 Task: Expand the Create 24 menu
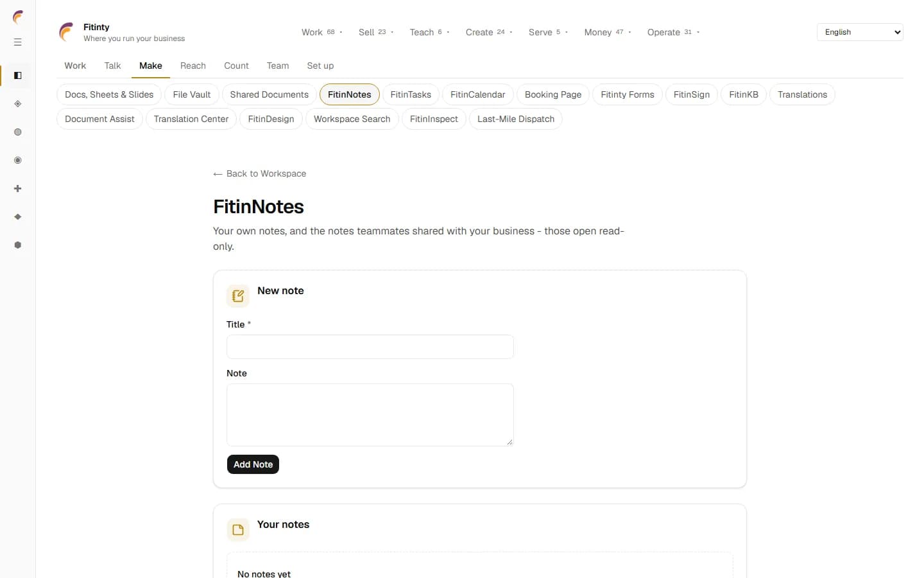point(489,32)
